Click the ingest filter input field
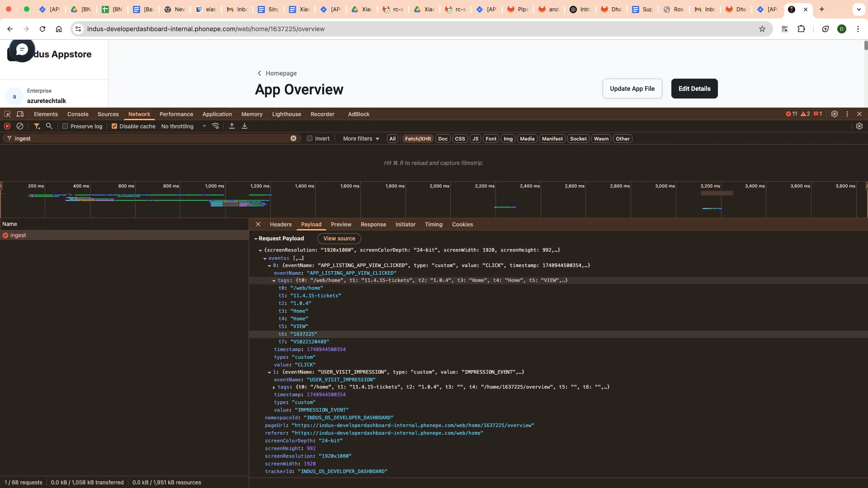 (x=151, y=139)
